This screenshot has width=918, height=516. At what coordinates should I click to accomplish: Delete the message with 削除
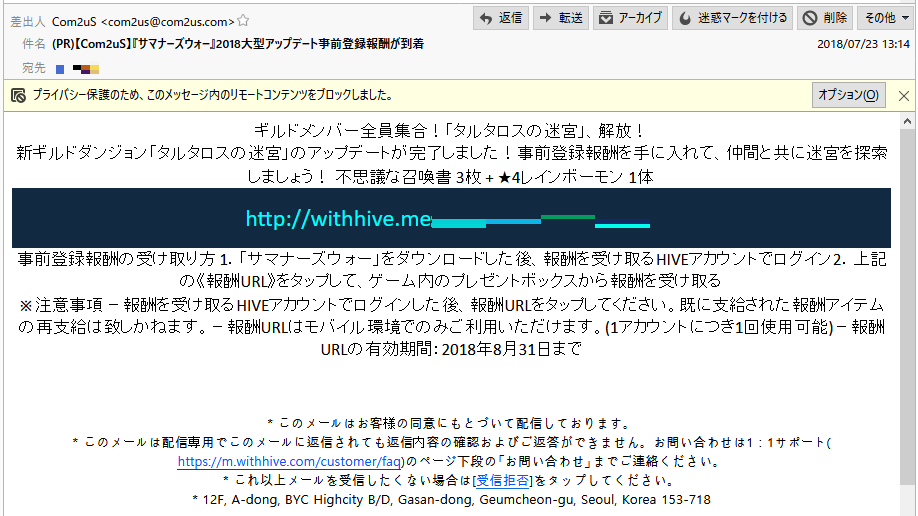click(x=825, y=18)
